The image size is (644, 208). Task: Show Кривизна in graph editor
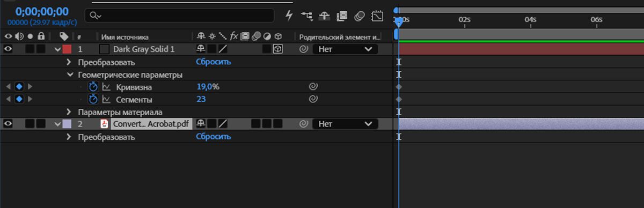tap(106, 87)
